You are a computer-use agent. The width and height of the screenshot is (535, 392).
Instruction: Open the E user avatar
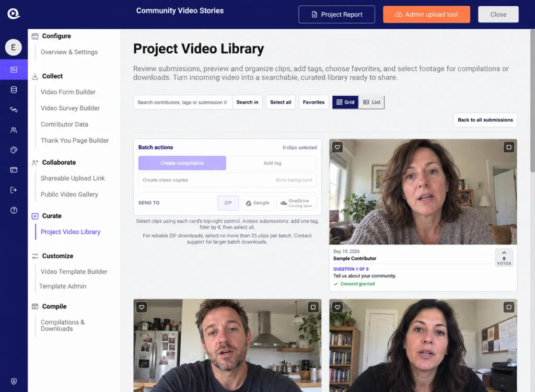13,47
